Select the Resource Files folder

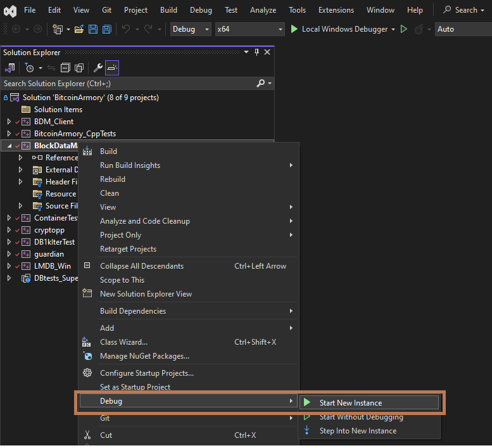tap(61, 194)
